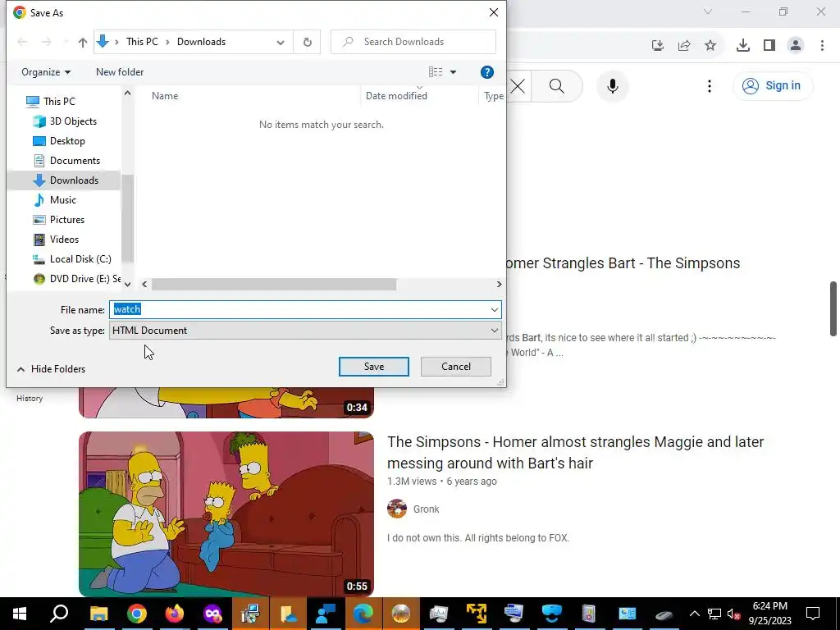Screen dimensions: 840x630
Task: Click YouTube Sign in button
Action: [773, 85]
